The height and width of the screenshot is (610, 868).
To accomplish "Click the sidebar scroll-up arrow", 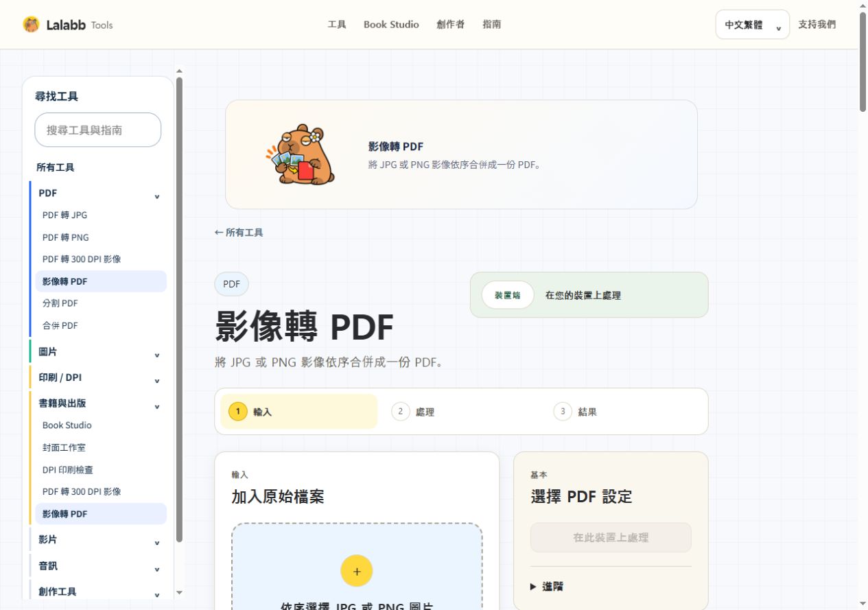I will coord(180,70).
